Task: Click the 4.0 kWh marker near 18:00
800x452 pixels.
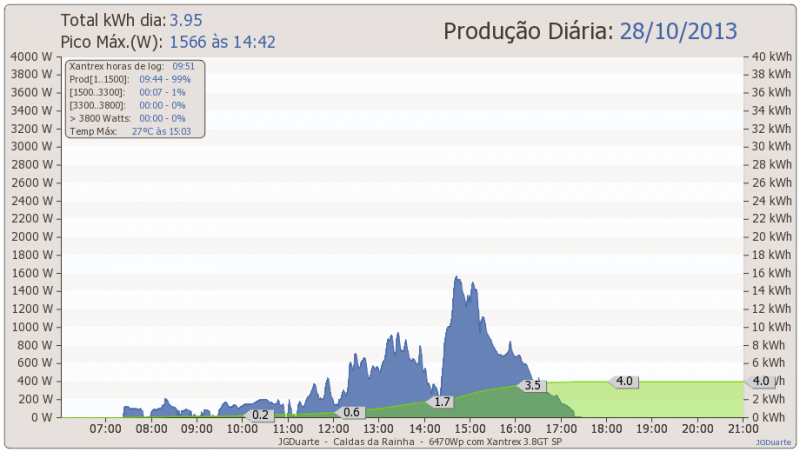Action: pos(623,381)
